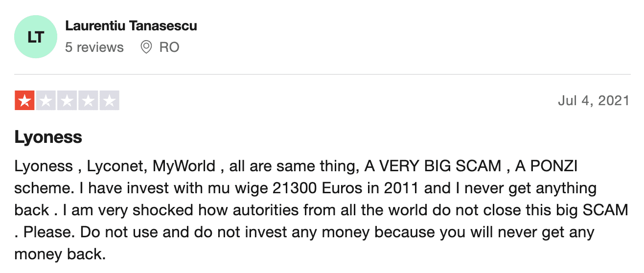The image size is (644, 273).
Task: Click the word MyWorld in the review
Action: click(x=184, y=166)
